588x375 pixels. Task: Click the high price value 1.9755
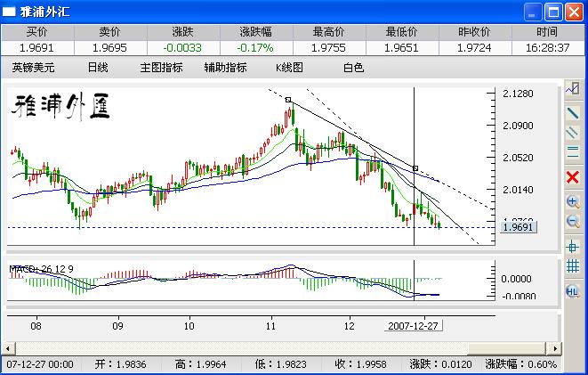328,48
